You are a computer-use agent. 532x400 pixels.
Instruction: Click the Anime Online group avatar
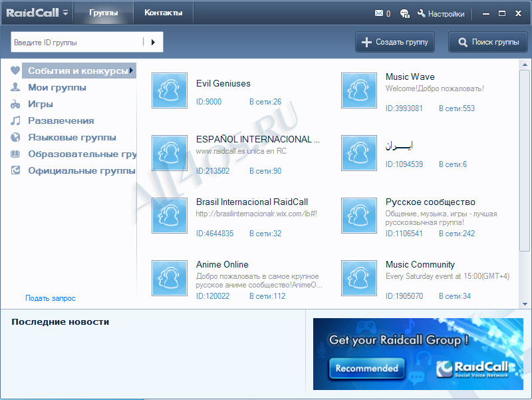click(x=170, y=278)
